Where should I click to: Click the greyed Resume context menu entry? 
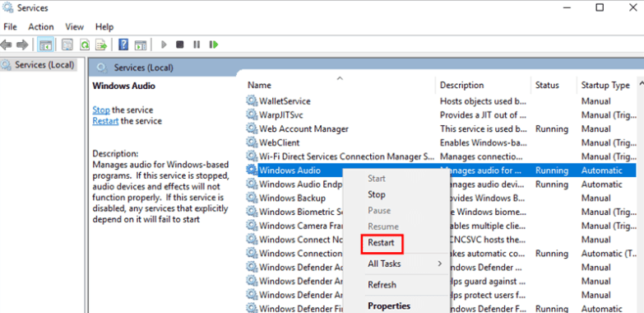tap(382, 227)
